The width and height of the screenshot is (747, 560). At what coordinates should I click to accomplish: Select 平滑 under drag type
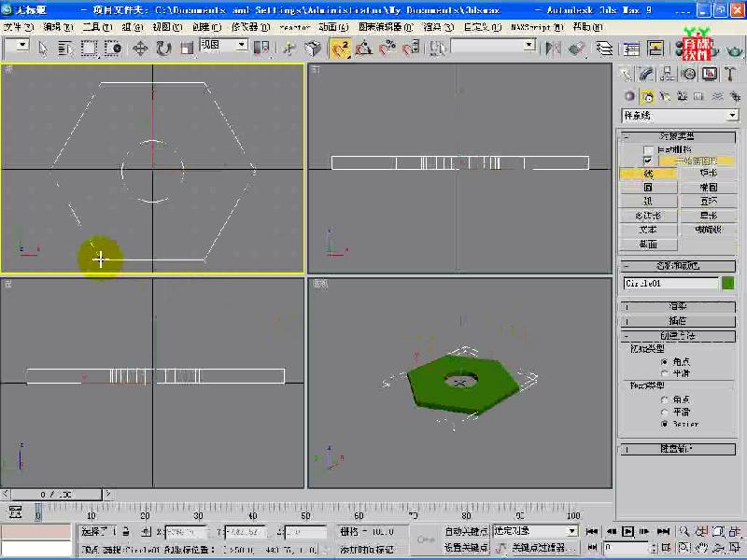coord(665,412)
